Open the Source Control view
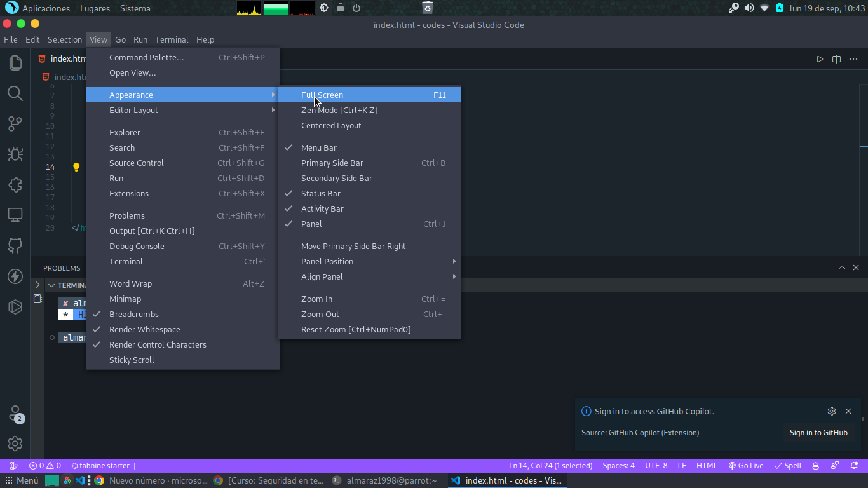Screen dimensions: 868x488 15,124
